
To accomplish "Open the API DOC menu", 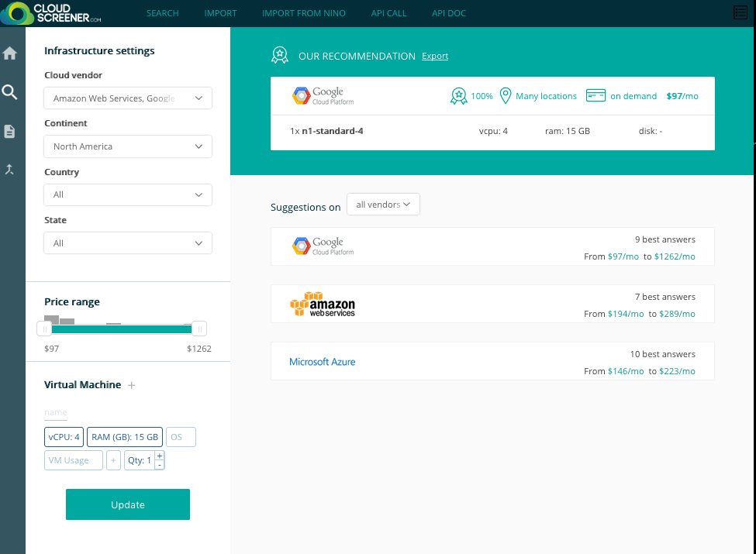I will (449, 13).
